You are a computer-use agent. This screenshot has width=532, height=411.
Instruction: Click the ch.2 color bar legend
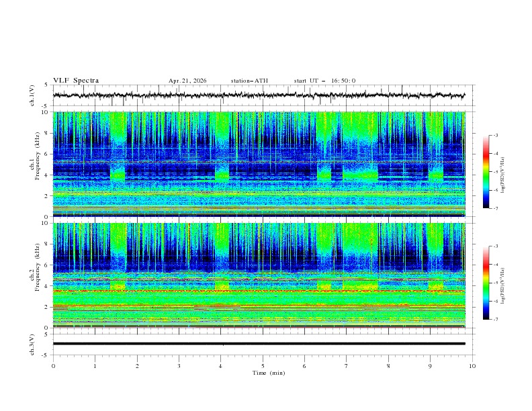coord(486,283)
